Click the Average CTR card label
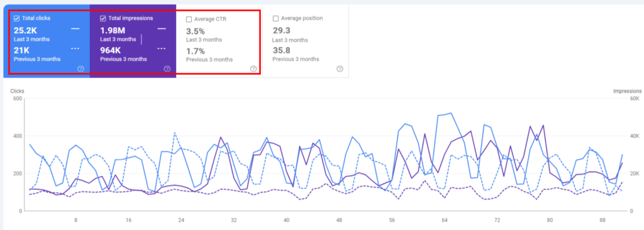 210,19
